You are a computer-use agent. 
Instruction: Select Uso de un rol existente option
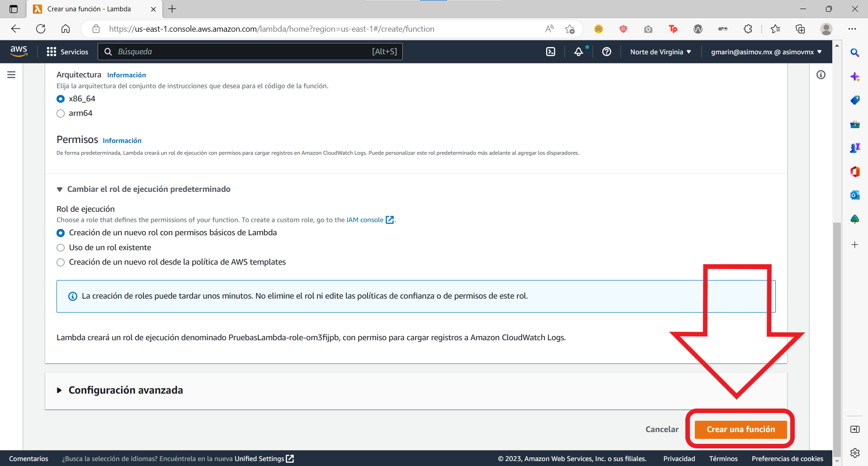(61, 248)
